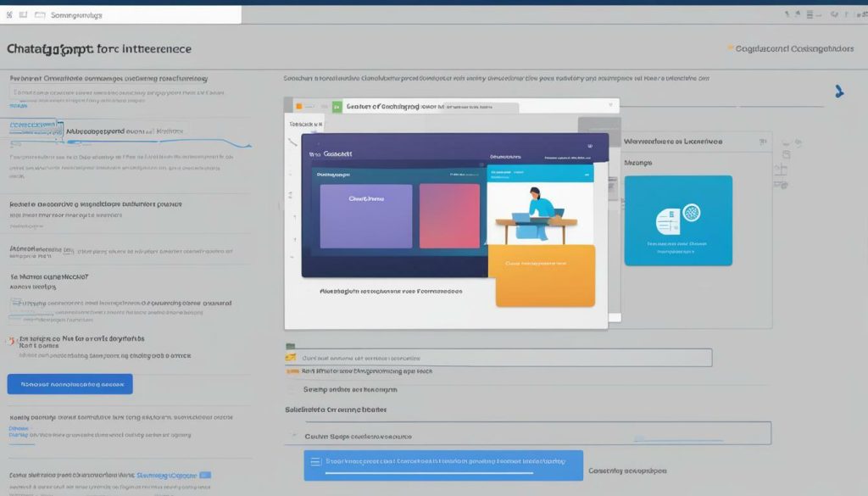Screen dimensions: 868x496
Task: Select the pink gradient tile in dark panel
Action: coord(449,216)
